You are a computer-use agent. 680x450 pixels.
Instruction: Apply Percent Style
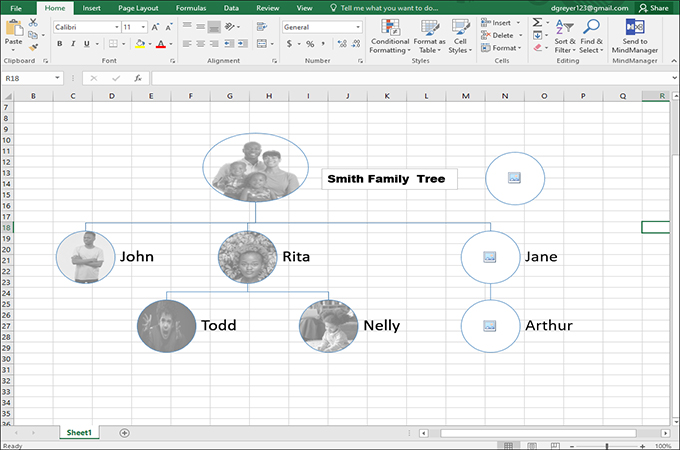[x=310, y=44]
